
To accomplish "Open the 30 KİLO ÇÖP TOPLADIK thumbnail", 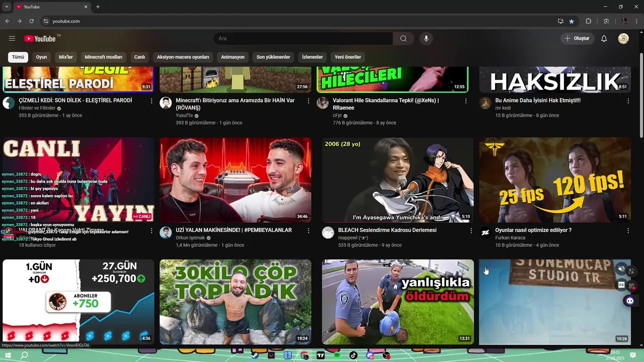I will point(235,302).
